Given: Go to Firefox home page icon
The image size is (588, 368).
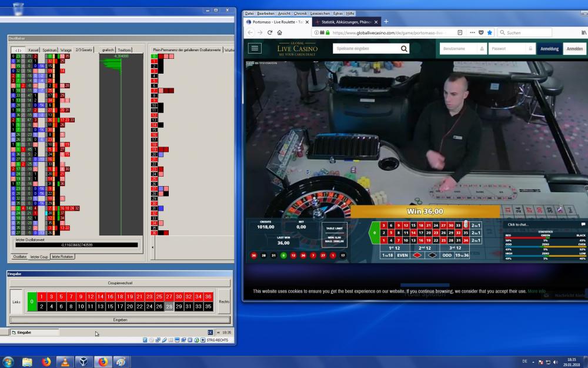Looking at the screenshot, I should point(279,32).
